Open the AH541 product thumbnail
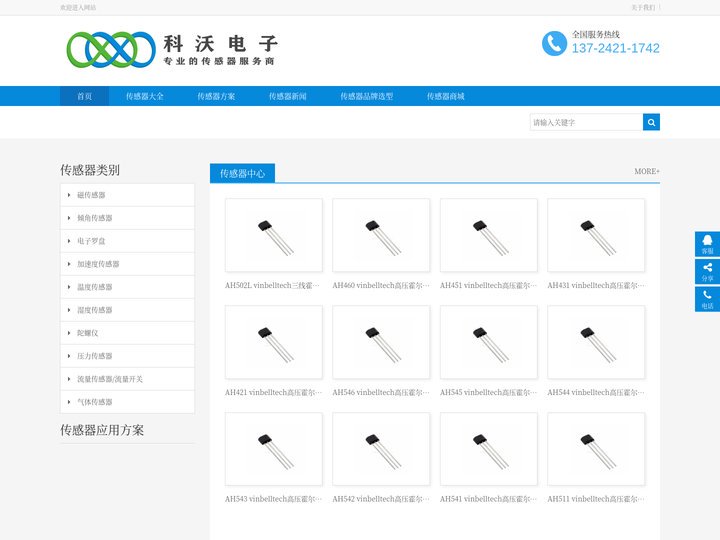 point(489,449)
